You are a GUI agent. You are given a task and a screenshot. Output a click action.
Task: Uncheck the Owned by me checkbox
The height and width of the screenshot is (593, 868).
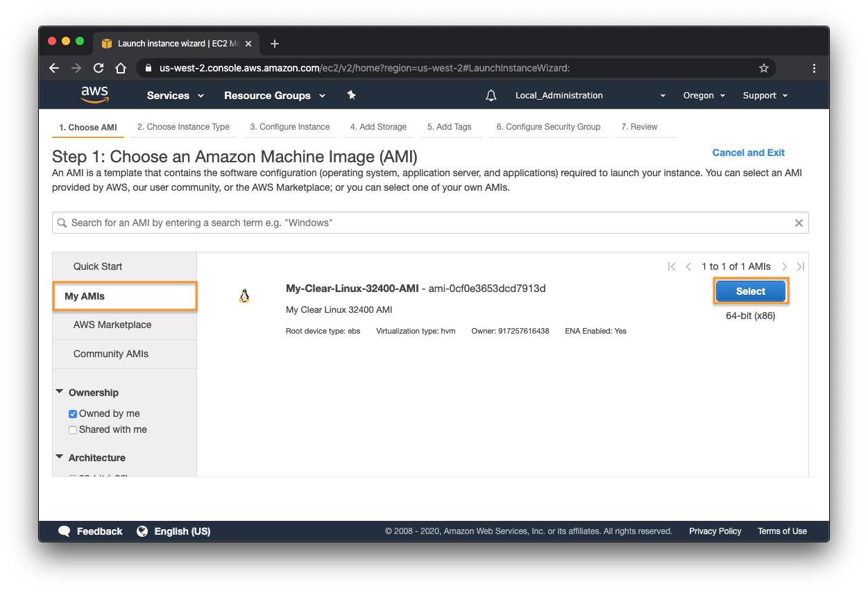click(x=73, y=414)
